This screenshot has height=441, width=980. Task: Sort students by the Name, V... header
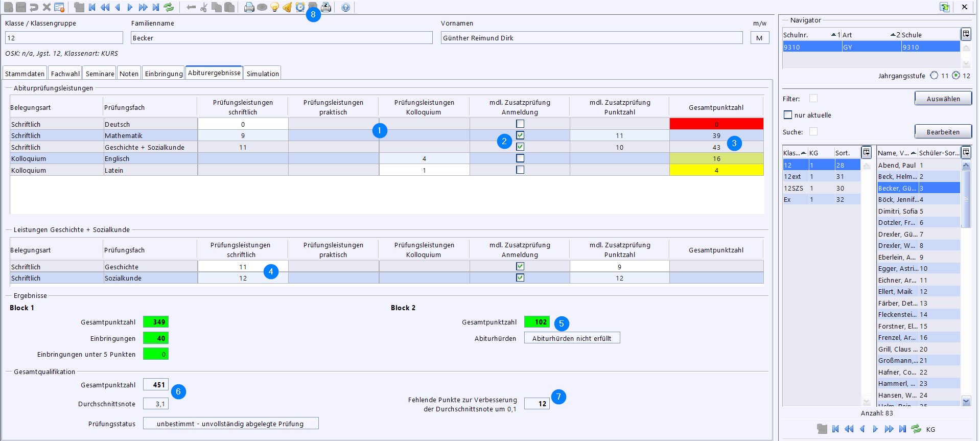coord(897,153)
